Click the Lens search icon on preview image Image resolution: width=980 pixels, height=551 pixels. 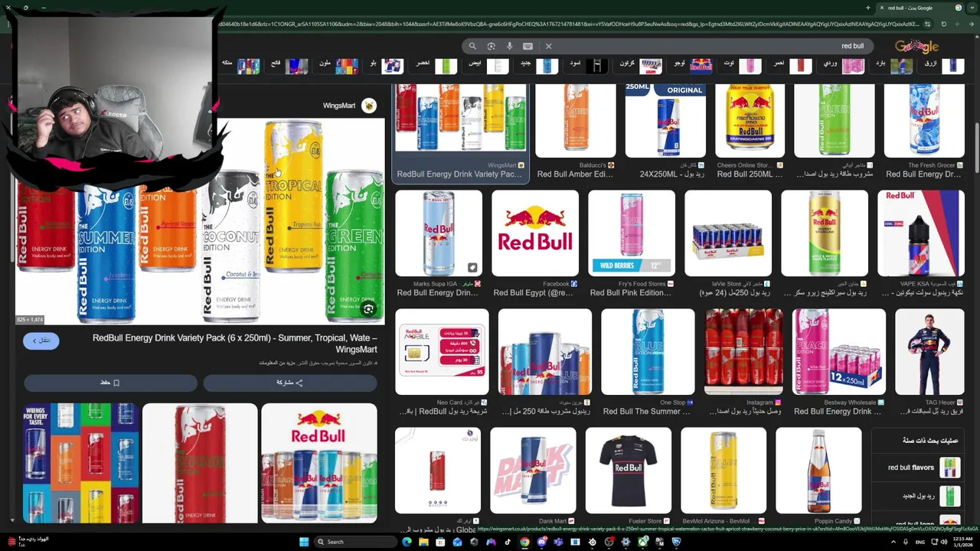tap(368, 309)
